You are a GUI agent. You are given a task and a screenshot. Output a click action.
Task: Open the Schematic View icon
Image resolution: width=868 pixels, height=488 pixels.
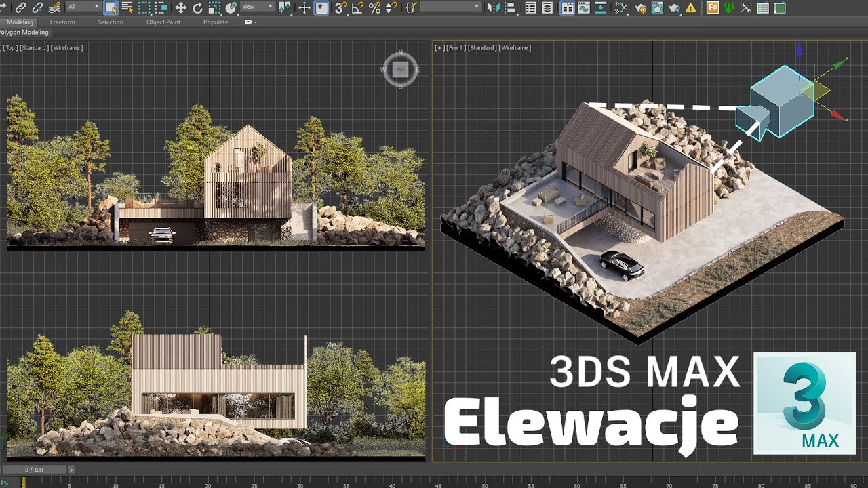point(620,7)
